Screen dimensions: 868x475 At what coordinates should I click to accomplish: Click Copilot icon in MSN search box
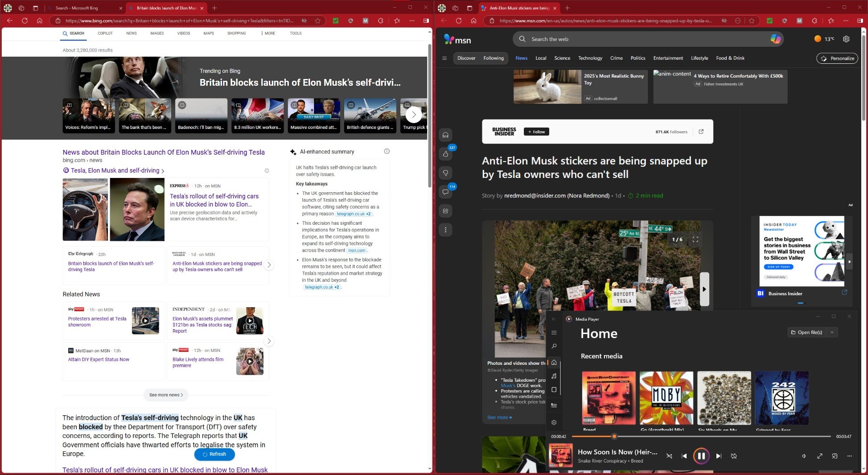[775, 39]
